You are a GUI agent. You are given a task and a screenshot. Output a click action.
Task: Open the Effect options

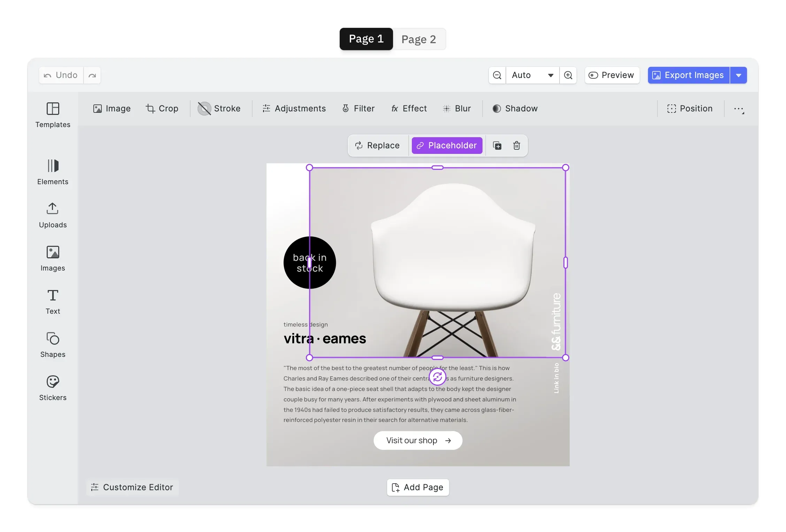[409, 109]
